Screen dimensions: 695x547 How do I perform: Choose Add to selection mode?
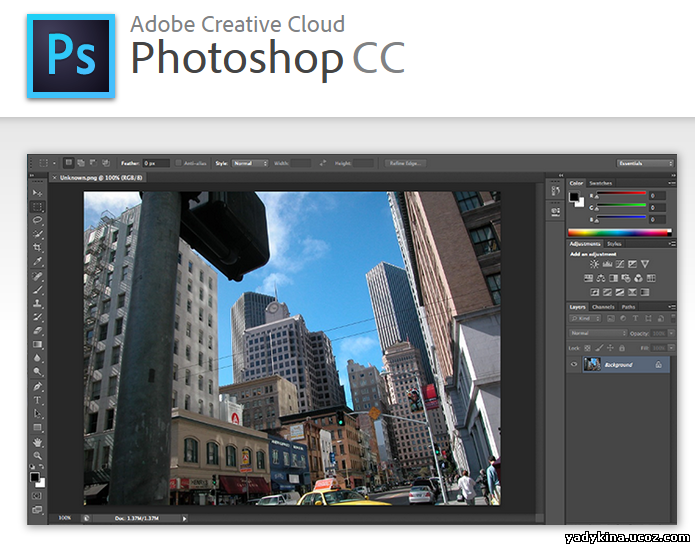(x=81, y=163)
